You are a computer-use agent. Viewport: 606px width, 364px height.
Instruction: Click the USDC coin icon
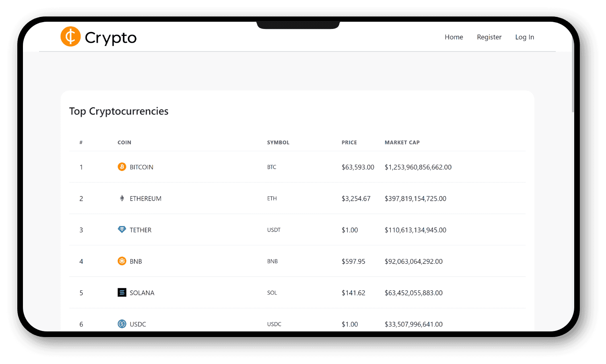coord(122,324)
